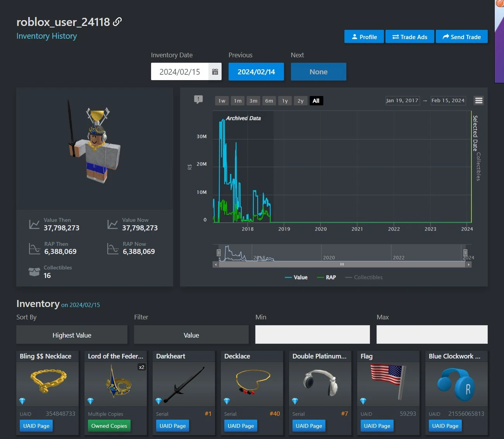504x439 pixels.
Task: Click the Collectibles box icon
Action: pos(34,272)
